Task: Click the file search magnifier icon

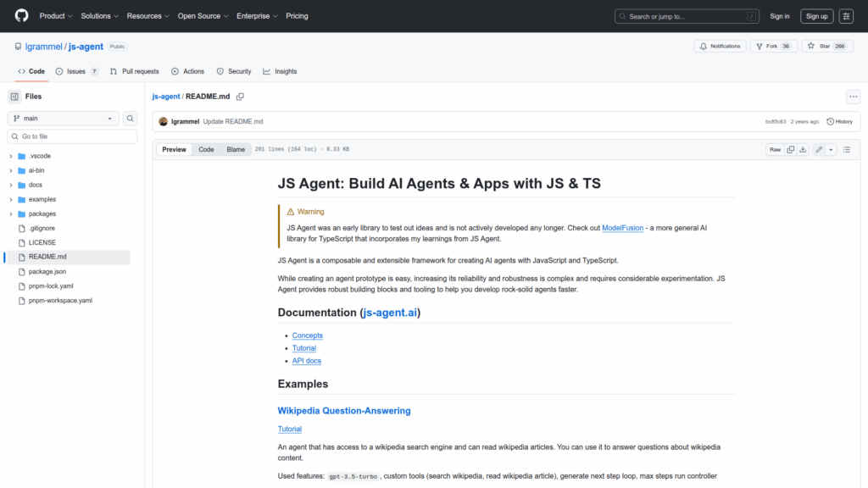Action: point(131,119)
